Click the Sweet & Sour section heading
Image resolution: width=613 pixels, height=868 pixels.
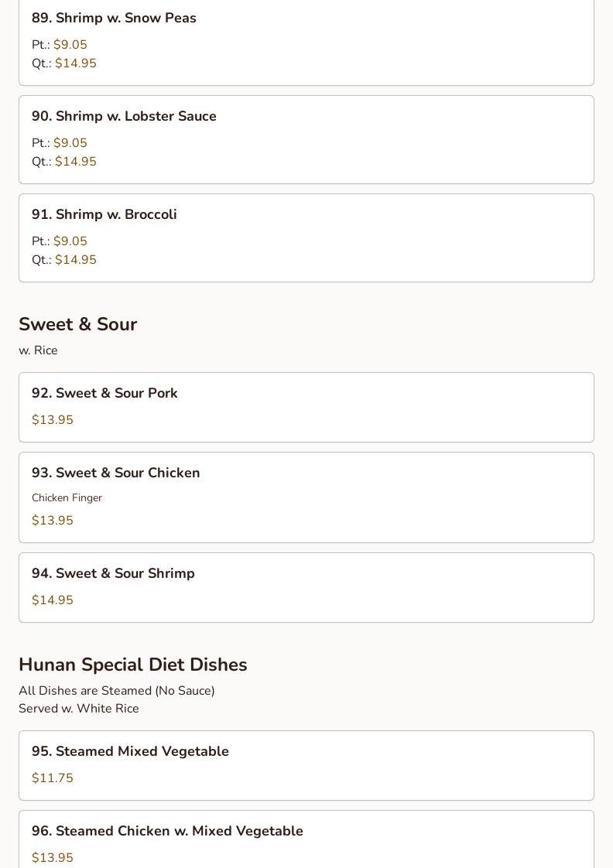coord(77,324)
